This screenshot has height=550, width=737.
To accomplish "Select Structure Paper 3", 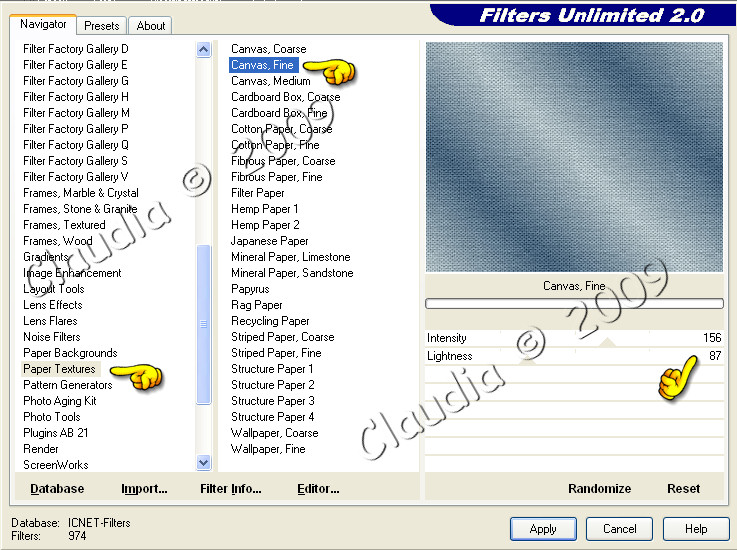I will click(x=273, y=401).
